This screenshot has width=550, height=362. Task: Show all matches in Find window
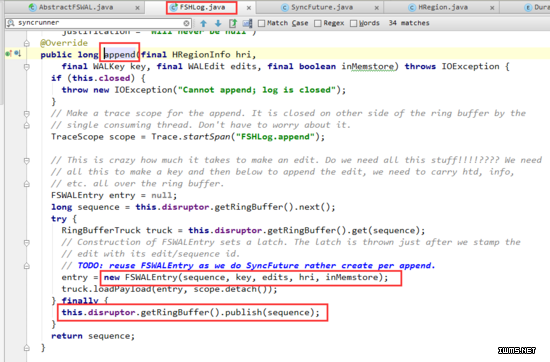coord(233,24)
